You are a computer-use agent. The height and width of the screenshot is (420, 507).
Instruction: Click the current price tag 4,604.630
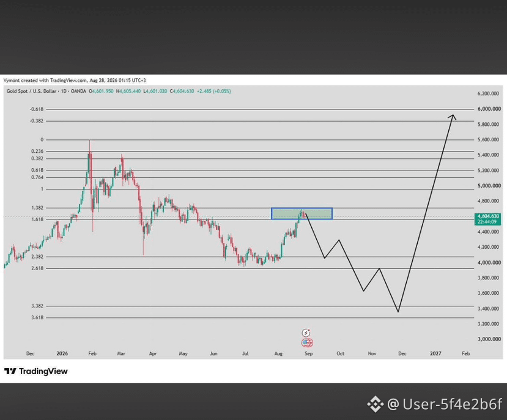pyautogui.click(x=488, y=216)
